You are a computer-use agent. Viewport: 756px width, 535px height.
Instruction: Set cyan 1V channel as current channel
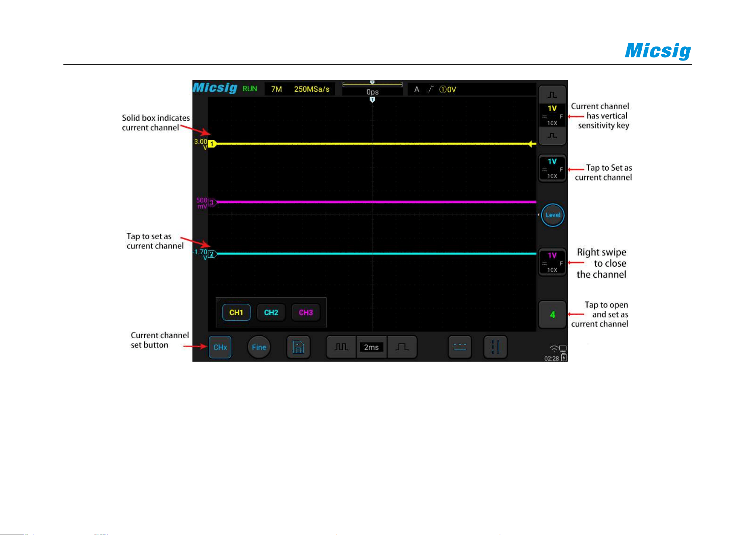tap(552, 169)
